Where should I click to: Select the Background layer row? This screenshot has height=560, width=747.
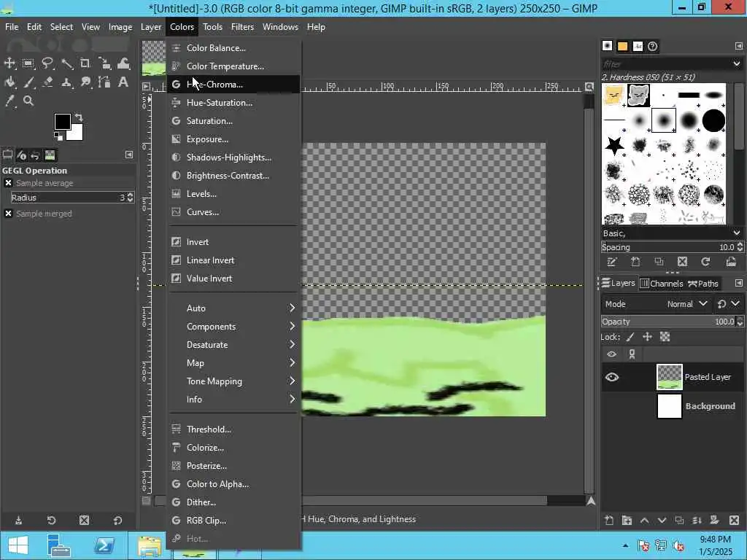click(x=672, y=406)
